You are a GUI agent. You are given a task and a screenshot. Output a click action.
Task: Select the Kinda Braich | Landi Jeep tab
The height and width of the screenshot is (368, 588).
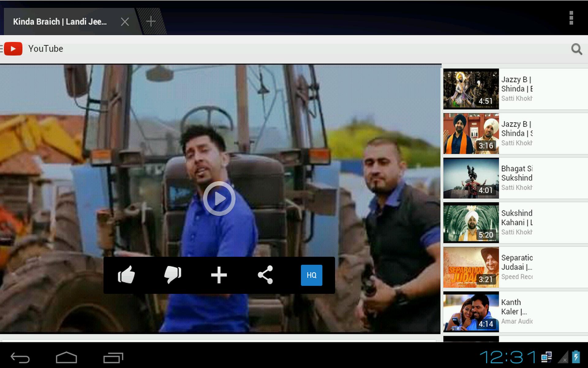point(60,22)
